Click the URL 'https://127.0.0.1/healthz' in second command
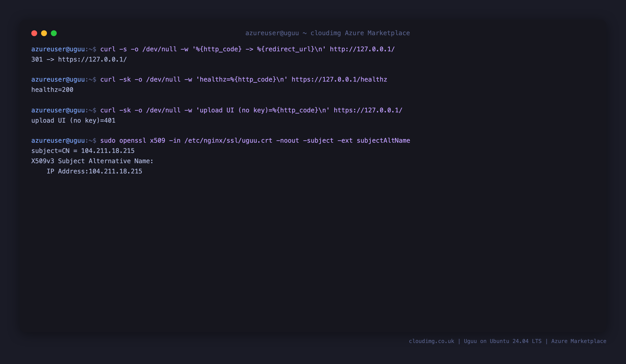This screenshot has height=364, width=626. [339, 79]
